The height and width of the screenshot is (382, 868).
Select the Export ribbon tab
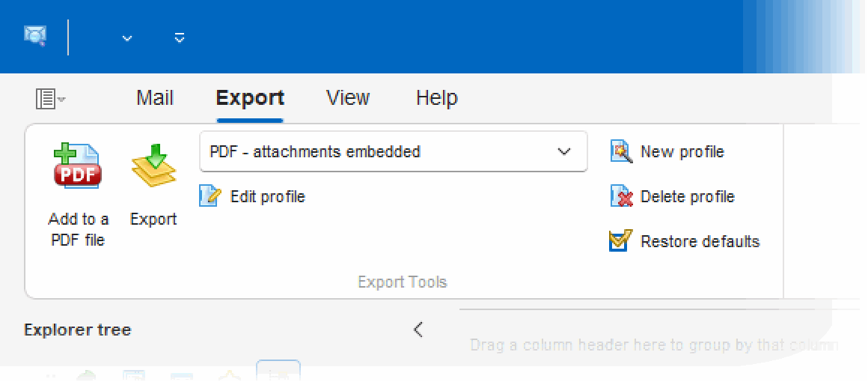coord(250,98)
